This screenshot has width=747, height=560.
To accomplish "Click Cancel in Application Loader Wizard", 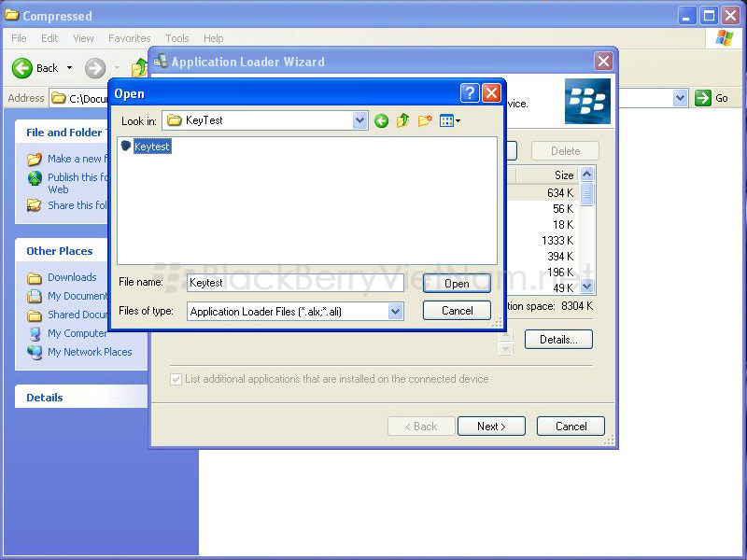I will tap(571, 427).
